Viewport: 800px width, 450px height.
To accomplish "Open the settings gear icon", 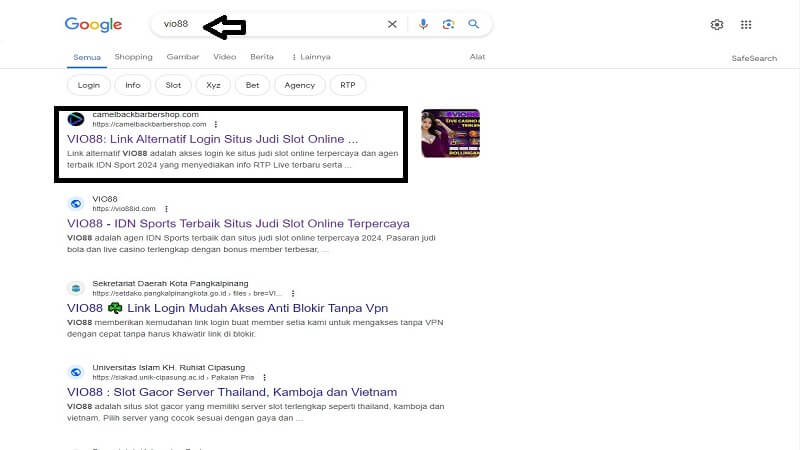I will (x=717, y=25).
